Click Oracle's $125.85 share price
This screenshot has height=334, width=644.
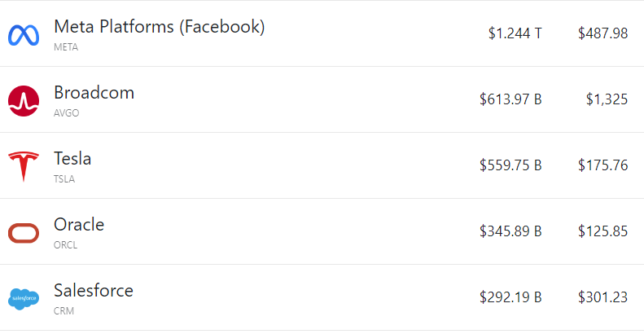[x=602, y=231]
